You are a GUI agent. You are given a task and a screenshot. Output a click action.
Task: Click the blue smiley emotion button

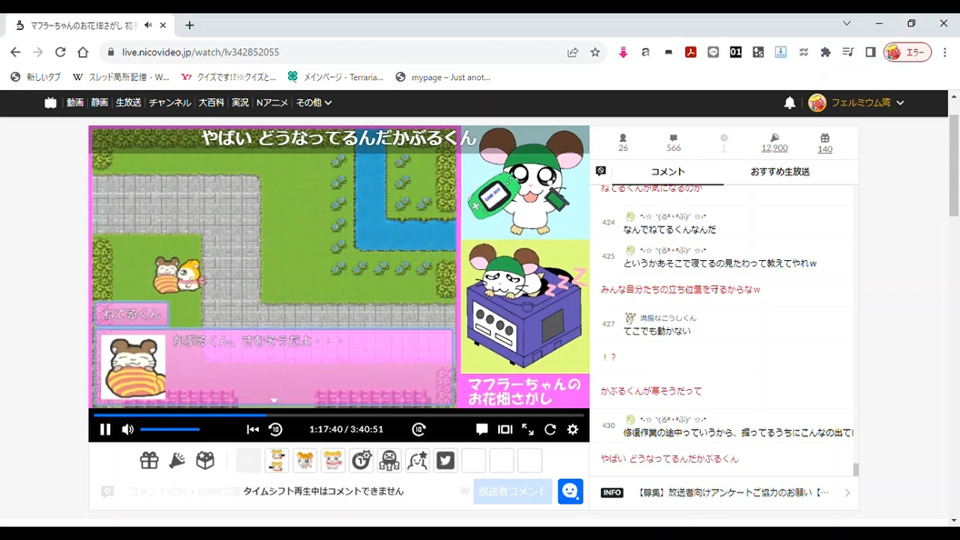click(x=570, y=491)
